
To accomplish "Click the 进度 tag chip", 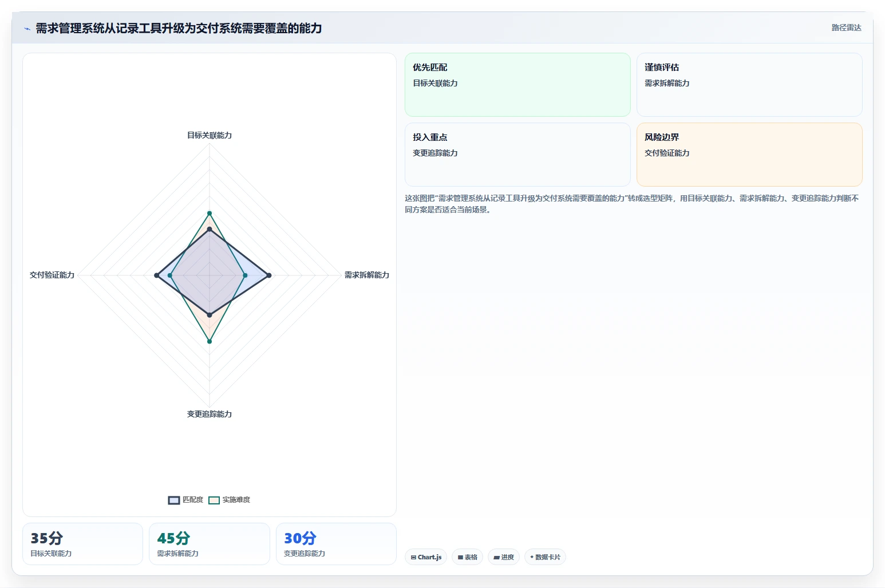I will point(504,557).
